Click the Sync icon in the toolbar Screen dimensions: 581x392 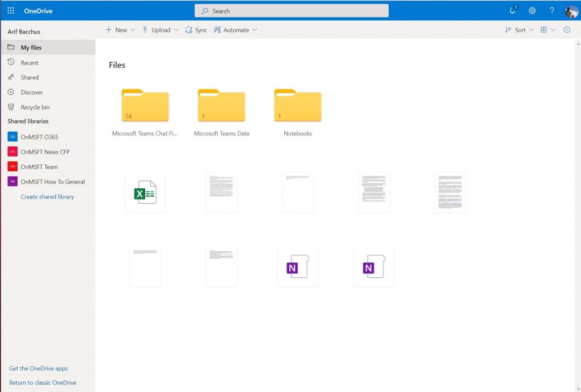188,30
